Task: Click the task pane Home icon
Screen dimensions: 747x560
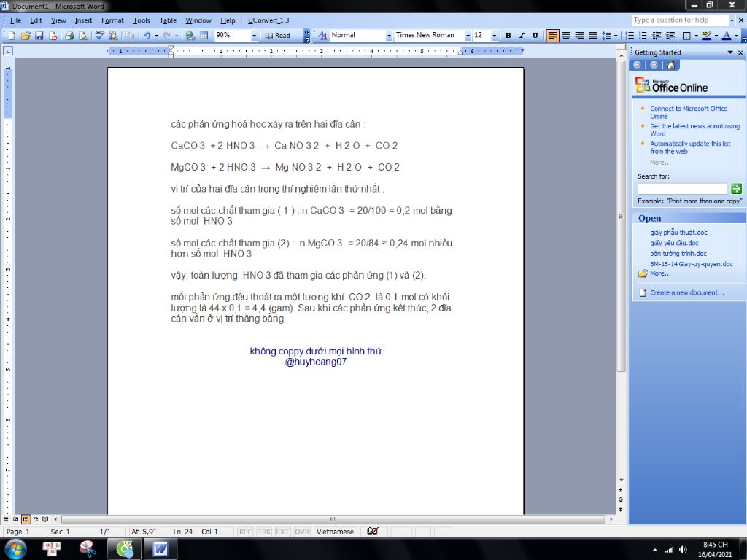Action: click(671, 65)
